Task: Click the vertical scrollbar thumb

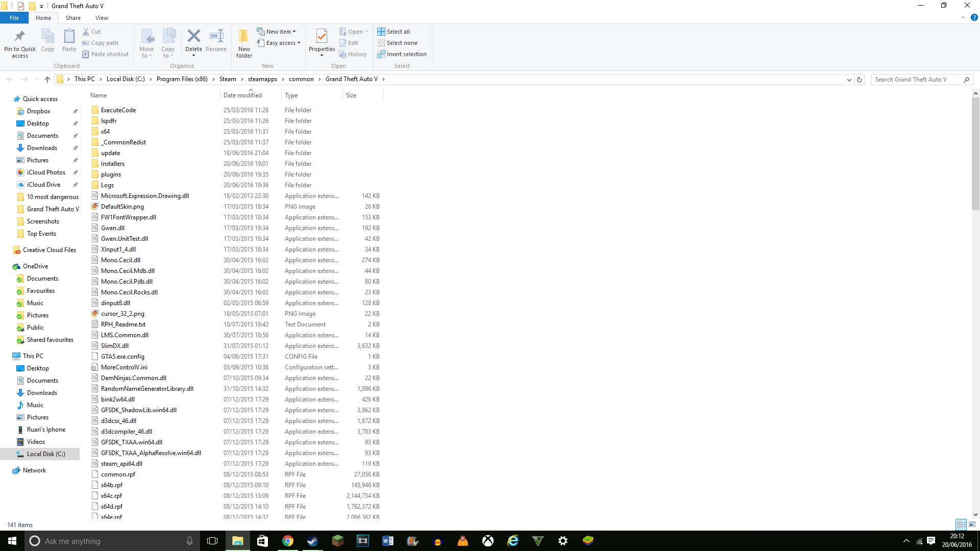Action: pyautogui.click(x=975, y=153)
